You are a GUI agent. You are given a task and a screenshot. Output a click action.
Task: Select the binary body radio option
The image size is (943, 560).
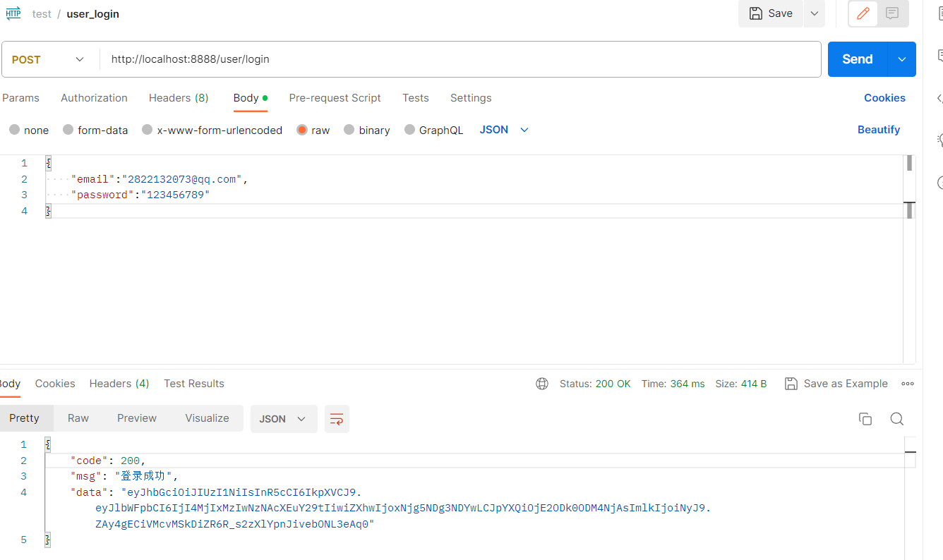[349, 130]
